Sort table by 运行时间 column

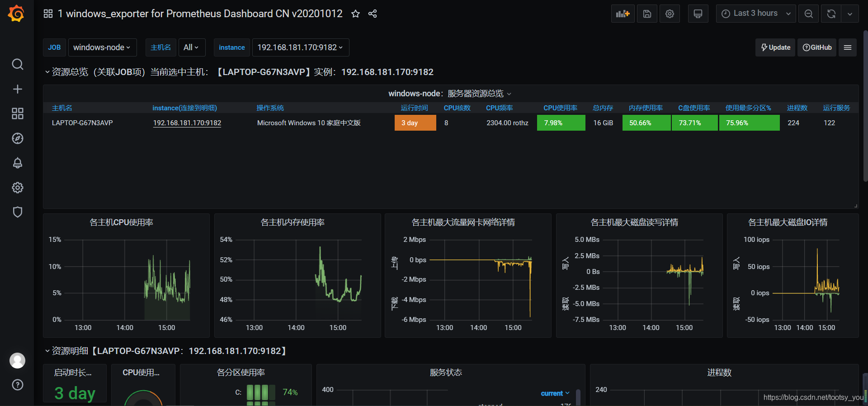tap(414, 108)
